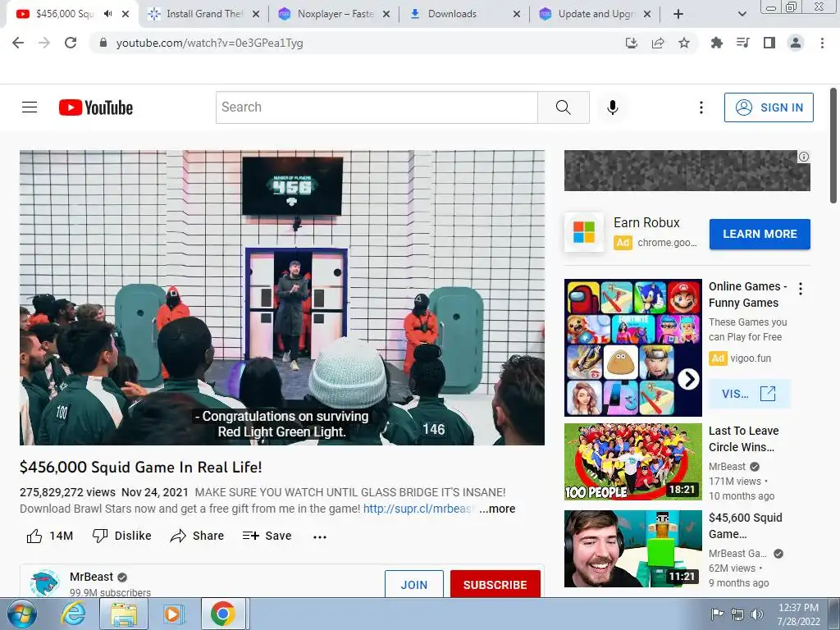This screenshot has height=630, width=840.
Task: Click the SIGN IN button
Action: coord(769,107)
